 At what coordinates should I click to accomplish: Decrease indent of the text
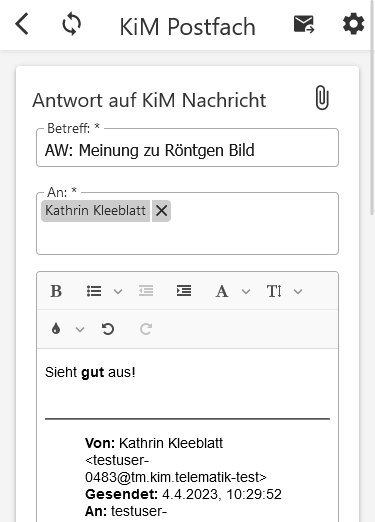(146, 291)
